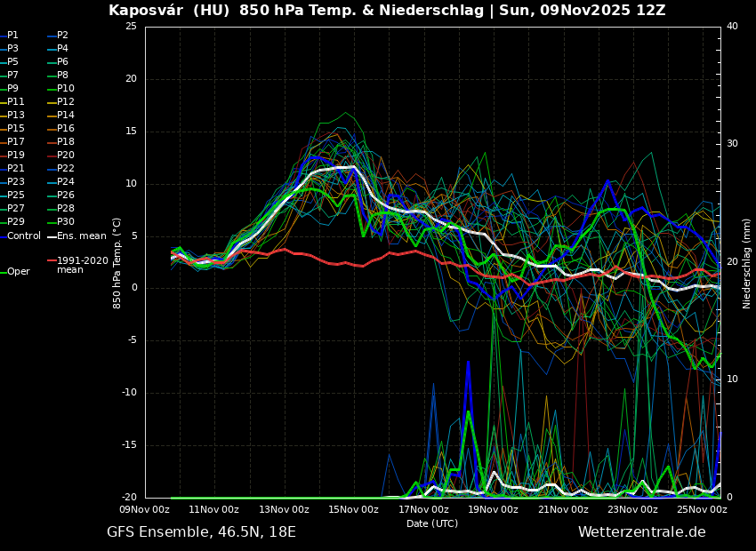The height and width of the screenshot is (551, 756).
Task: Click the P15 legend label
Action: (x=16, y=129)
